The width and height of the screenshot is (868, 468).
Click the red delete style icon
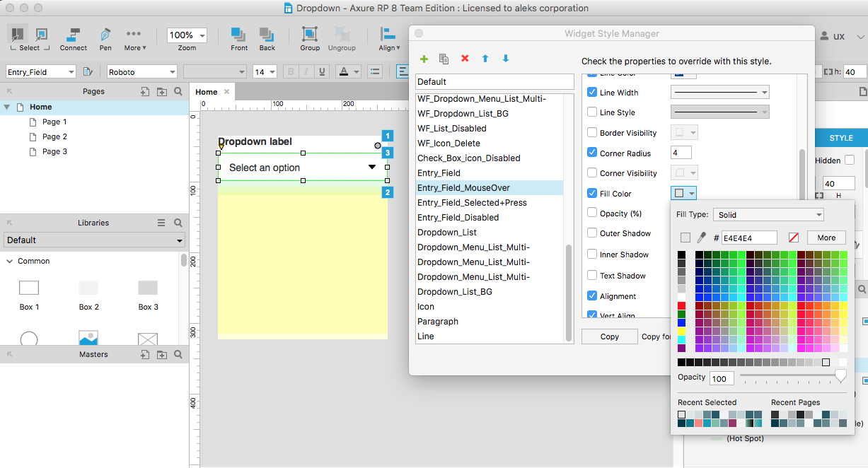(x=465, y=59)
